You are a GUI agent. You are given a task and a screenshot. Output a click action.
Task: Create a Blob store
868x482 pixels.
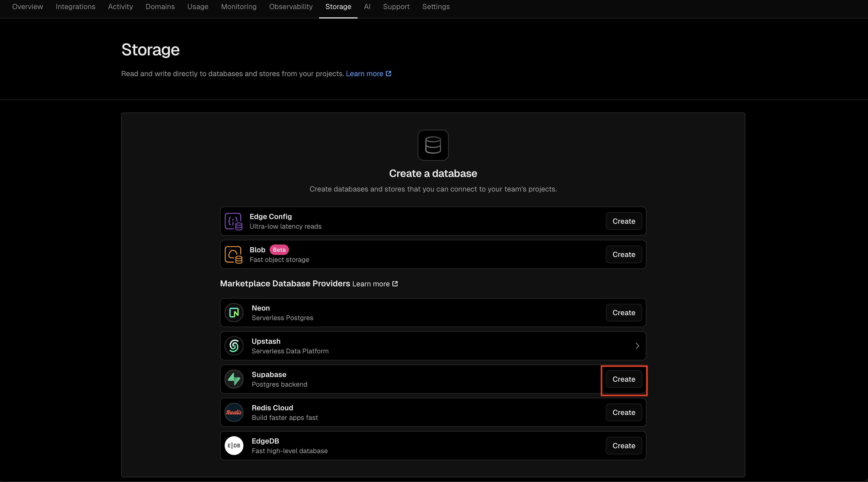click(624, 254)
